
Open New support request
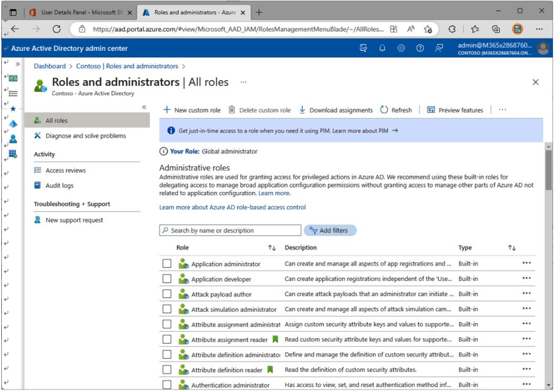tap(69, 220)
